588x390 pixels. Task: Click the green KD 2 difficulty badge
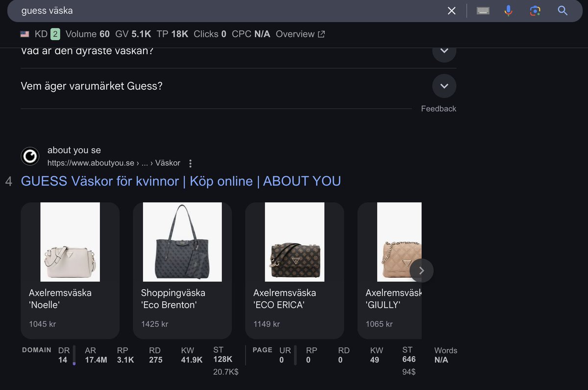[x=55, y=34]
